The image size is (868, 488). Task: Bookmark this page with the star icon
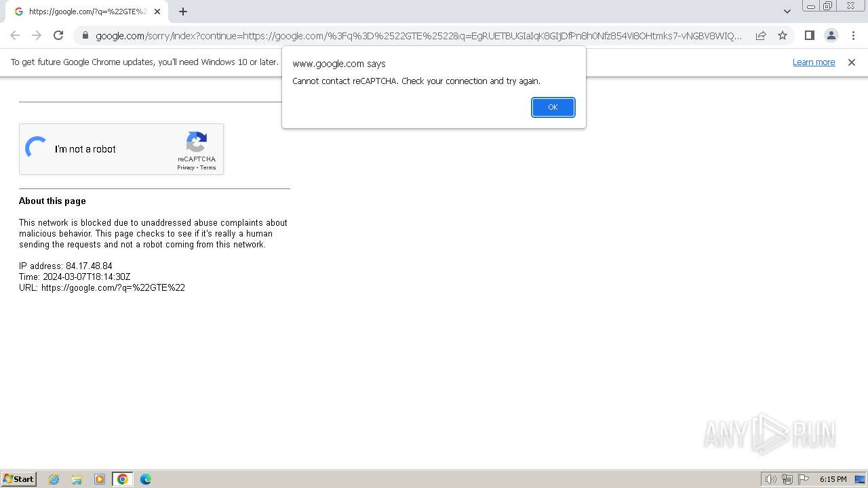(x=783, y=35)
